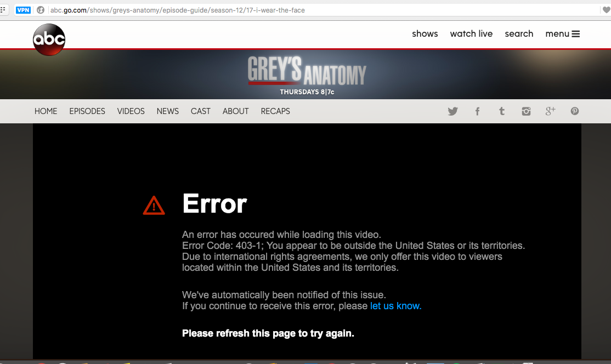Follow the 'let us know' link
611x364 pixels.
tap(396, 306)
